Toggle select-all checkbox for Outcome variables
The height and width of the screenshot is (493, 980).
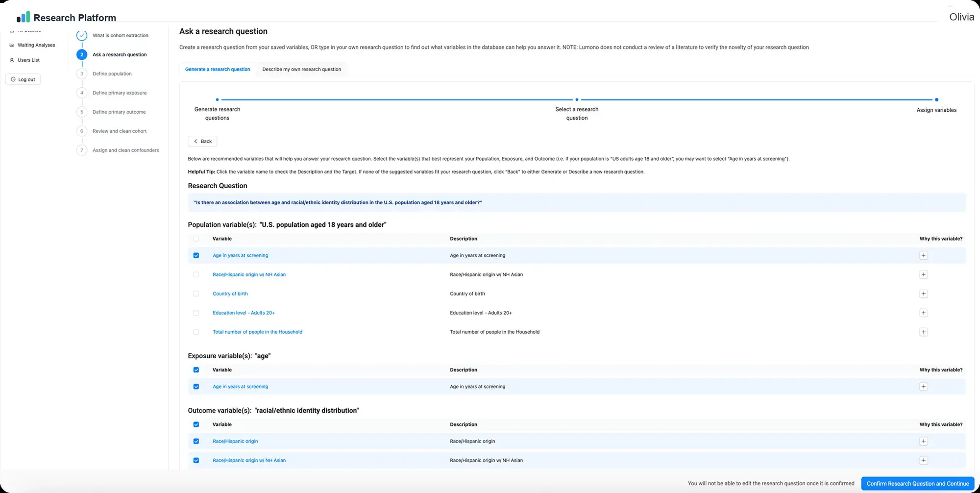pos(196,424)
